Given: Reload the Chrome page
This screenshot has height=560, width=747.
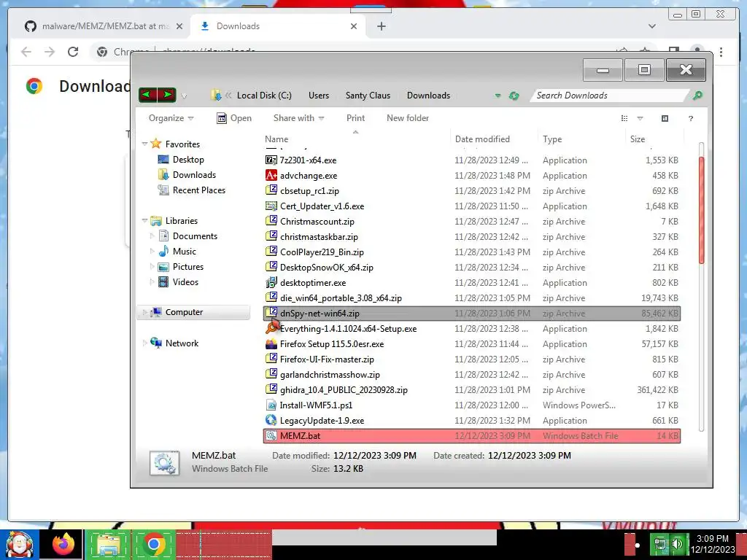Looking at the screenshot, I should 73,52.
